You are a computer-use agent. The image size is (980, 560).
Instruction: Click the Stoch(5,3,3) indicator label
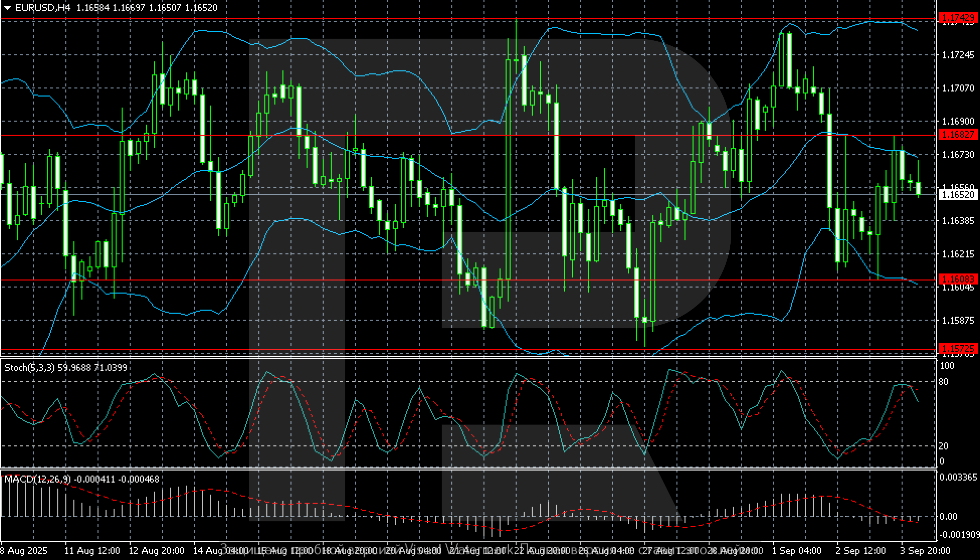click(x=30, y=367)
